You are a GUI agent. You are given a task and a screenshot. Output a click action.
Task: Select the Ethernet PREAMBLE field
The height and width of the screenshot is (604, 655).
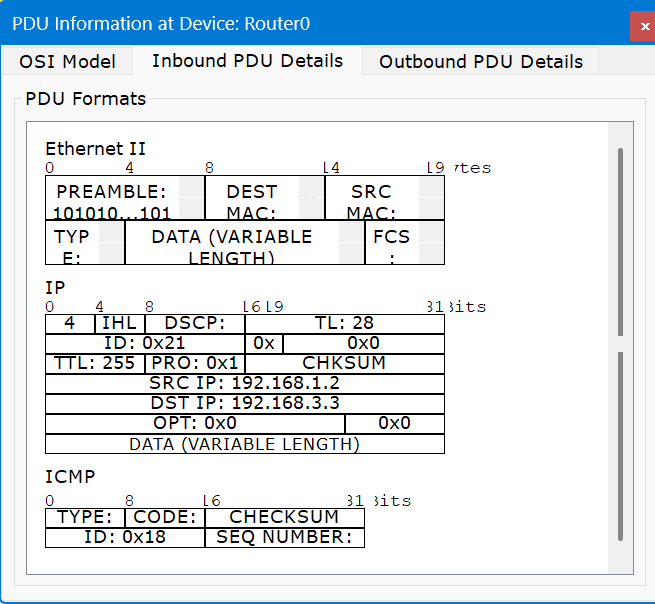coord(113,200)
